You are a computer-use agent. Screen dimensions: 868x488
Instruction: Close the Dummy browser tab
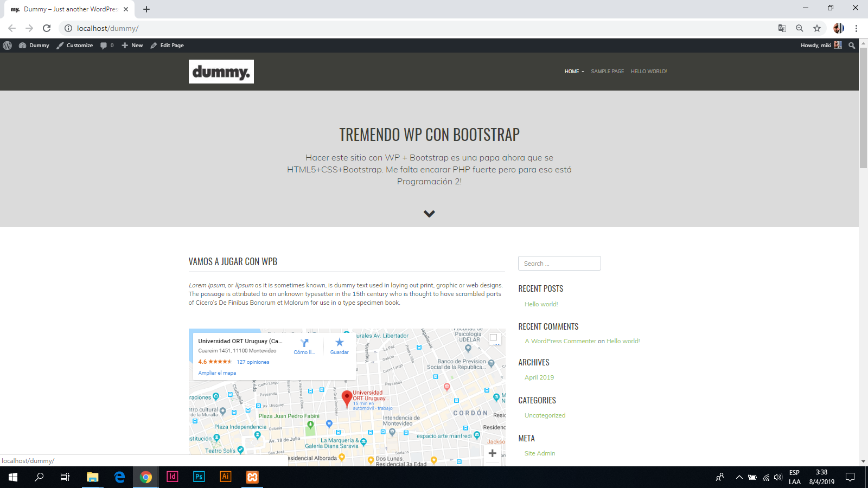pyautogui.click(x=126, y=9)
